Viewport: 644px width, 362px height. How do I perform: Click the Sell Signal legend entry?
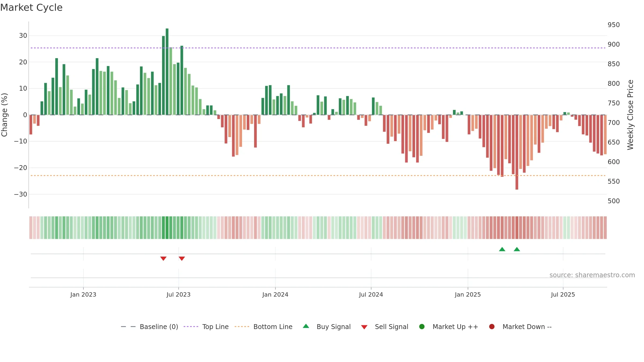tap(385, 327)
